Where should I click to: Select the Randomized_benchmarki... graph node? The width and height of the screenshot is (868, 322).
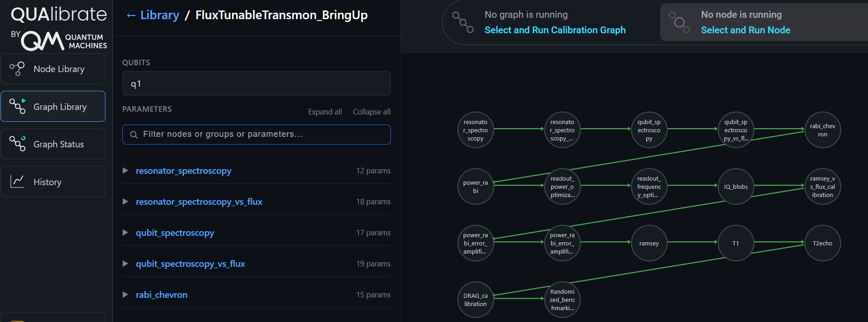click(x=562, y=300)
